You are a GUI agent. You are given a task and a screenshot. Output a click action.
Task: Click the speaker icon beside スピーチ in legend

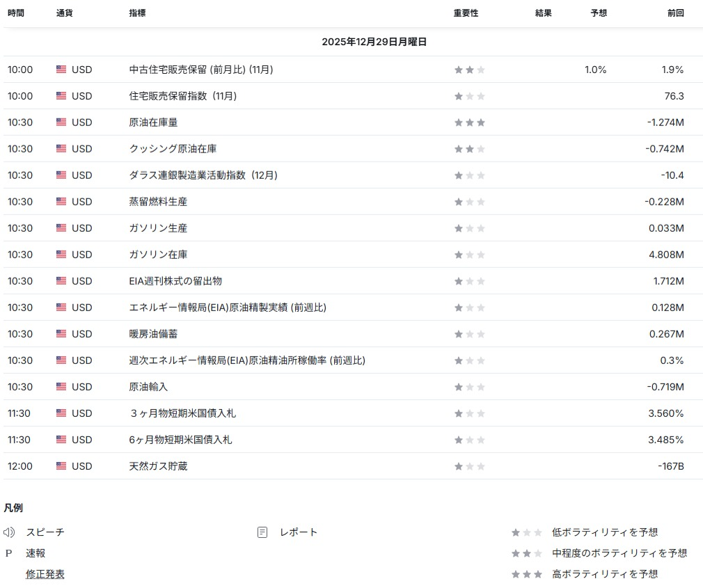point(9,532)
